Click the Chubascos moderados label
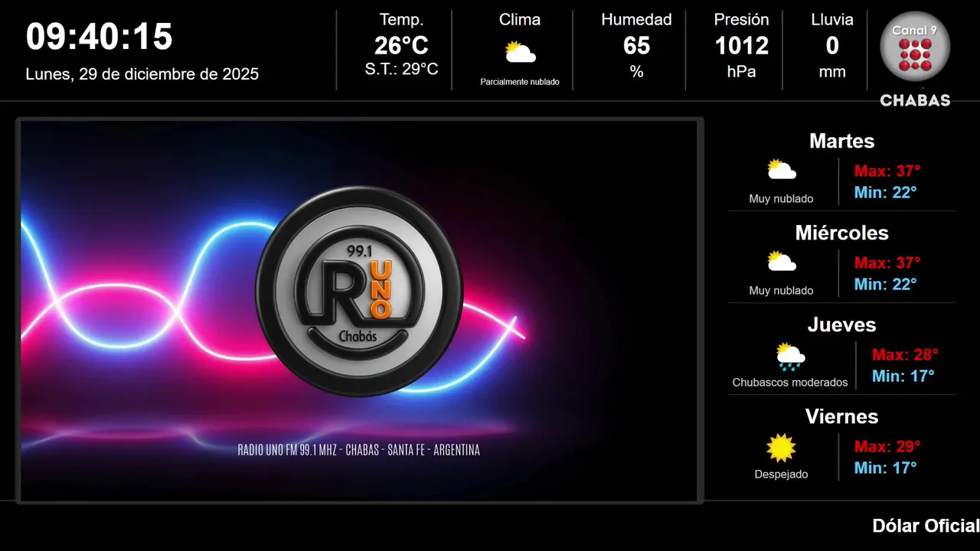Viewport: 980px width, 551px height. pyautogui.click(x=790, y=383)
